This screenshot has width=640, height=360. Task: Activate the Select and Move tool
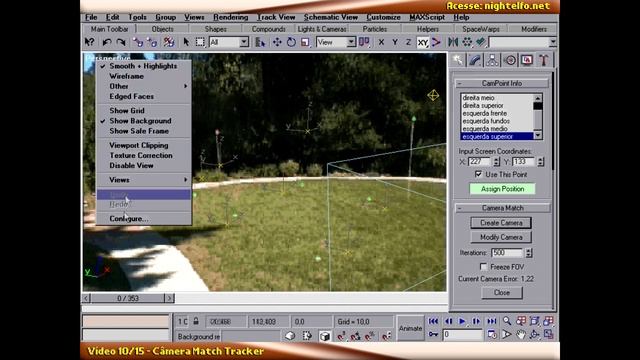point(277,42)
